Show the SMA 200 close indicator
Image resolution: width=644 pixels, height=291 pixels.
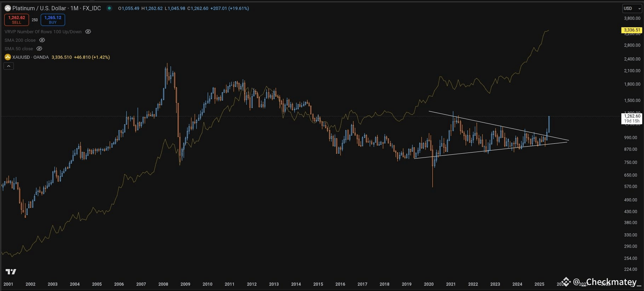[x=42, y=40]
